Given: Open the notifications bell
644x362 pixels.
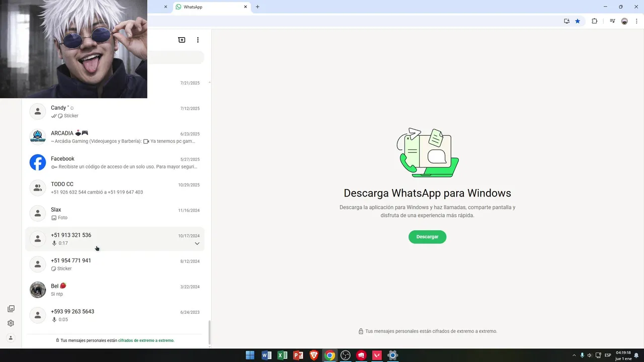Looking at the screenshot, I should 636,355.
